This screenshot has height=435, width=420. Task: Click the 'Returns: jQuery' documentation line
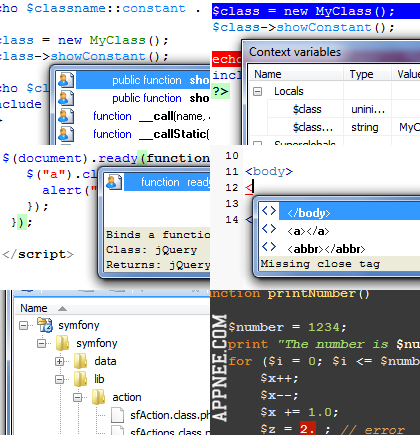tap(158, 265)
